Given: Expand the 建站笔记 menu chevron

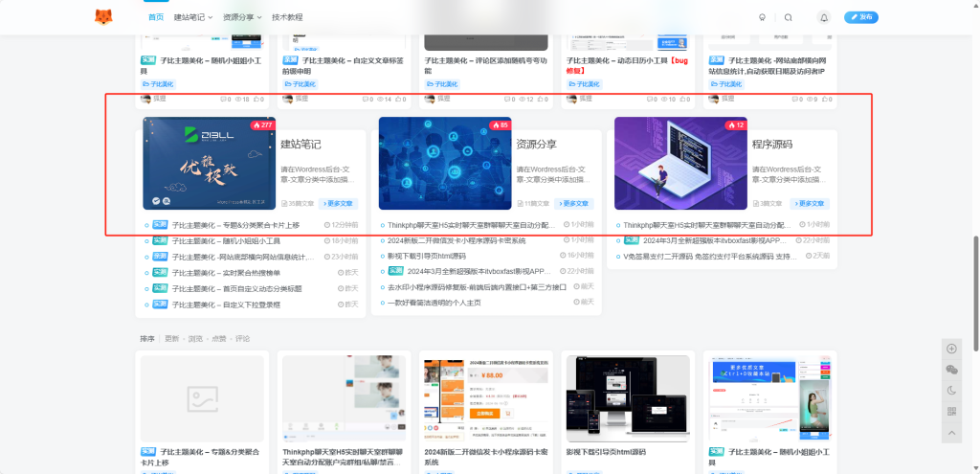Looking at the screenshot, I should (210, 17).
